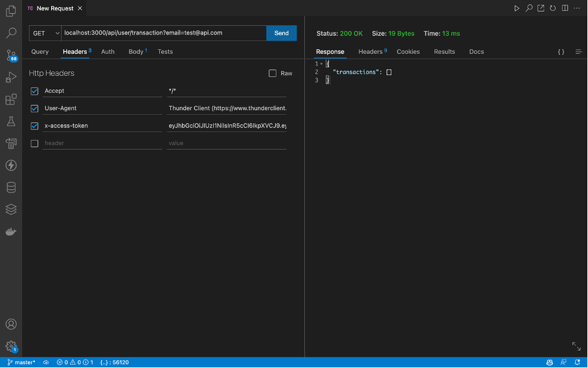588x368 pixels.
Task: Switch to the Query tab
Action: tap(40, 52)
